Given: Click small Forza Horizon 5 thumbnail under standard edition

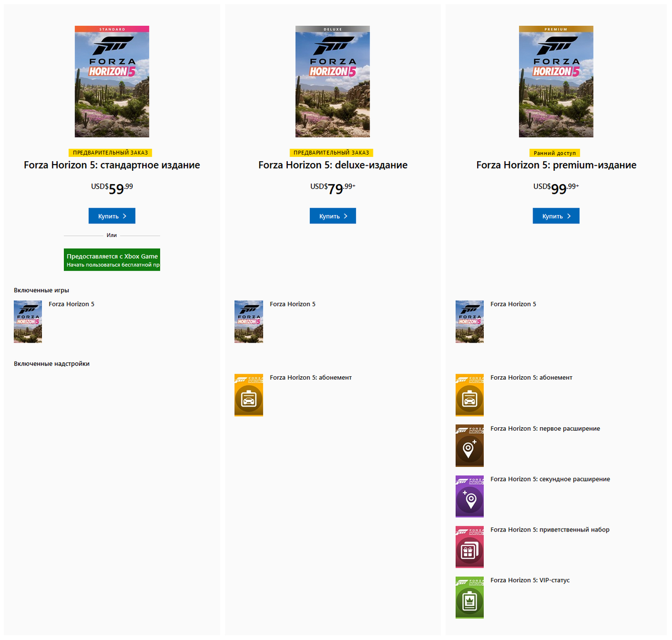Looking at the screenshot, I should (x=28, y=322).
